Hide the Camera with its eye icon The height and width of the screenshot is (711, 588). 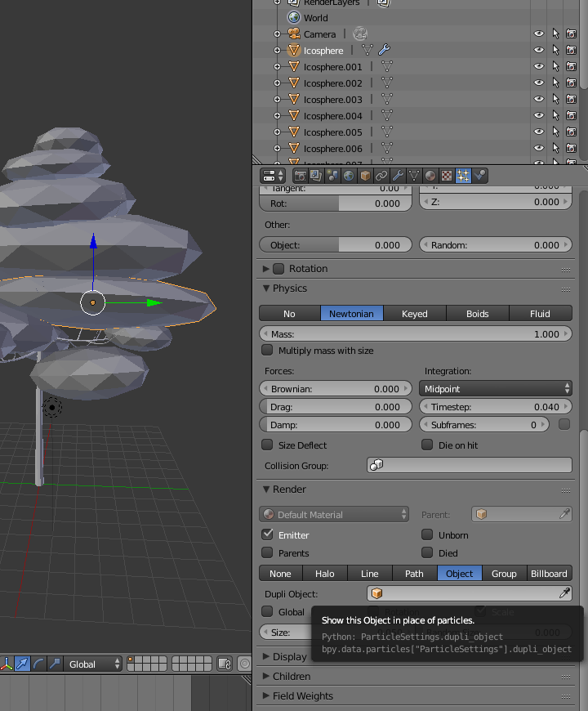click(539, 34)
